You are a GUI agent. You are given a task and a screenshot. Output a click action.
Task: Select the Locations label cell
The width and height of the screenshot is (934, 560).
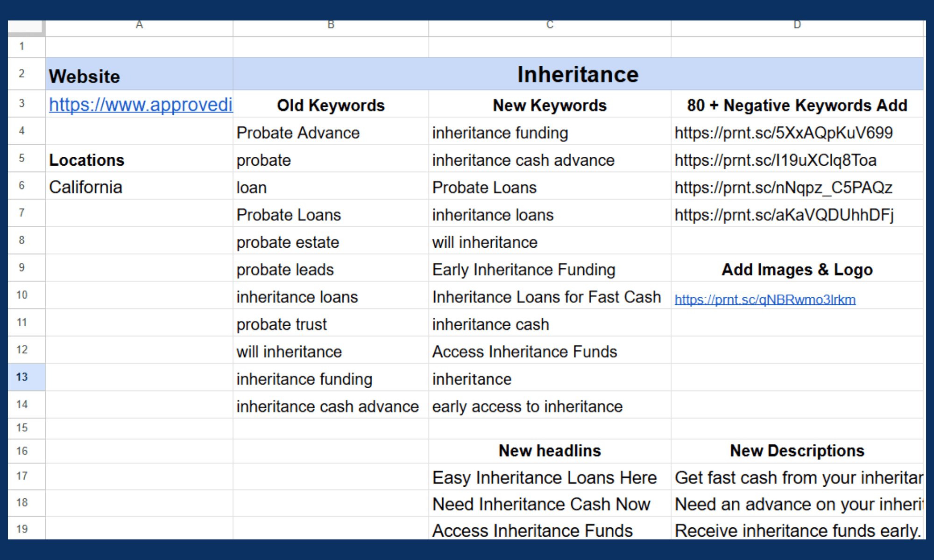139,159
